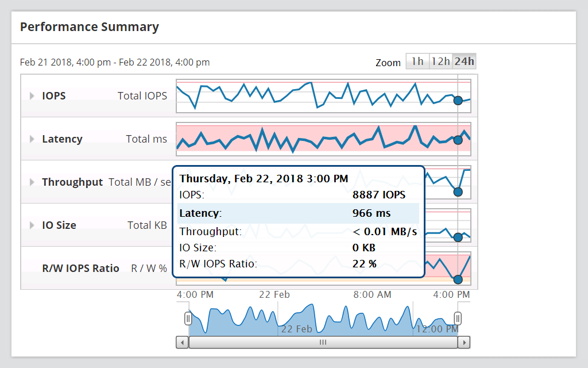Click the IOPS chart data point marker
This screenshot has height=368, width=588.
pyautogui.click(x=458, y=101)
